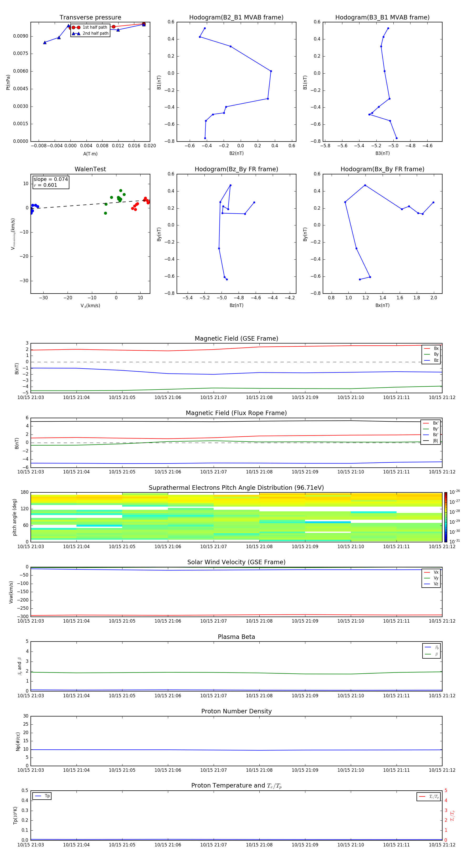Click the red Te/Tp right-axis label
This screenshot has height=868, width=473.
pyautogui.click(x=452, y=815)
